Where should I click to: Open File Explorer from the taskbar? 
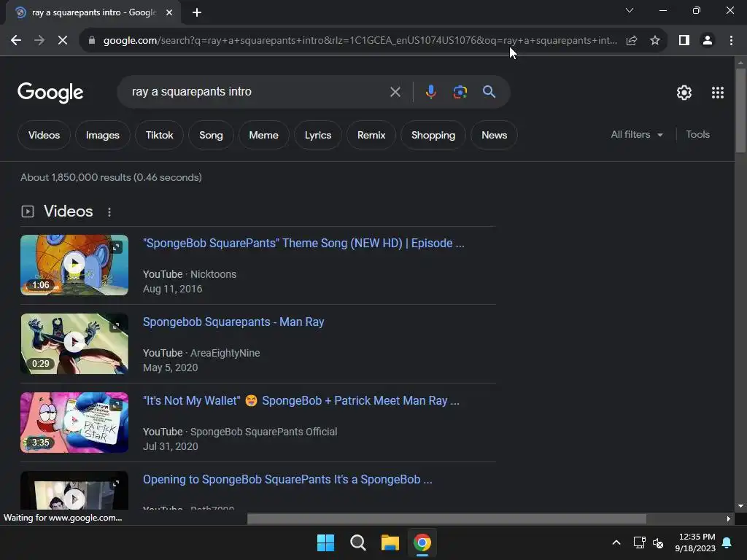pos(390,542)
